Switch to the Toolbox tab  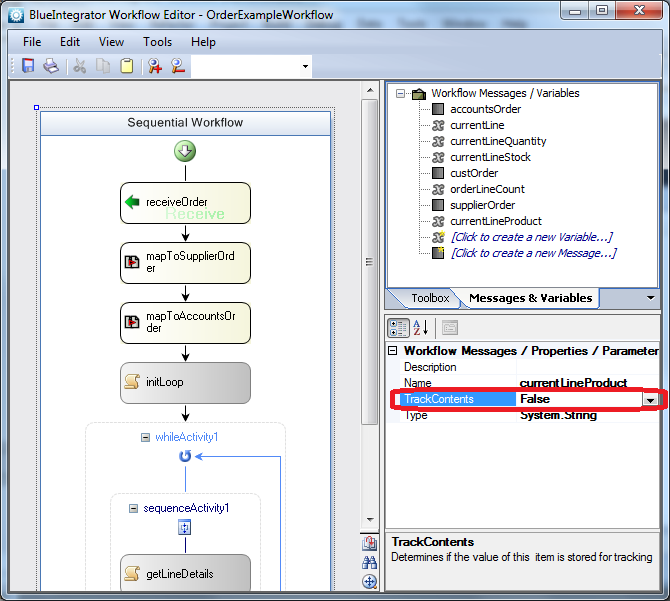point(430,298)
